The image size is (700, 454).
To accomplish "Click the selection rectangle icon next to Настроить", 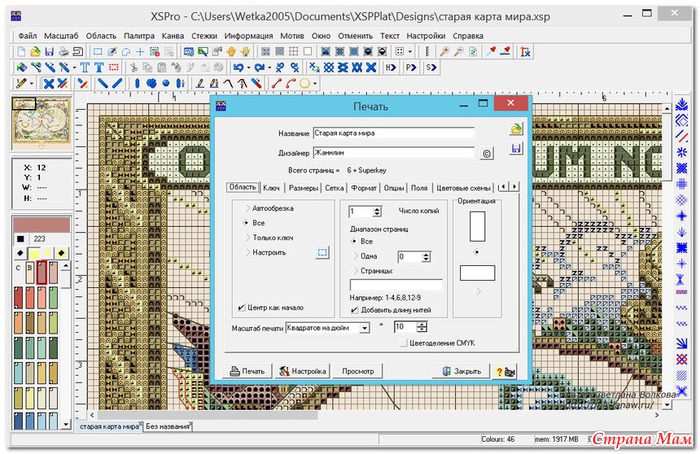I will pos(322,252).
